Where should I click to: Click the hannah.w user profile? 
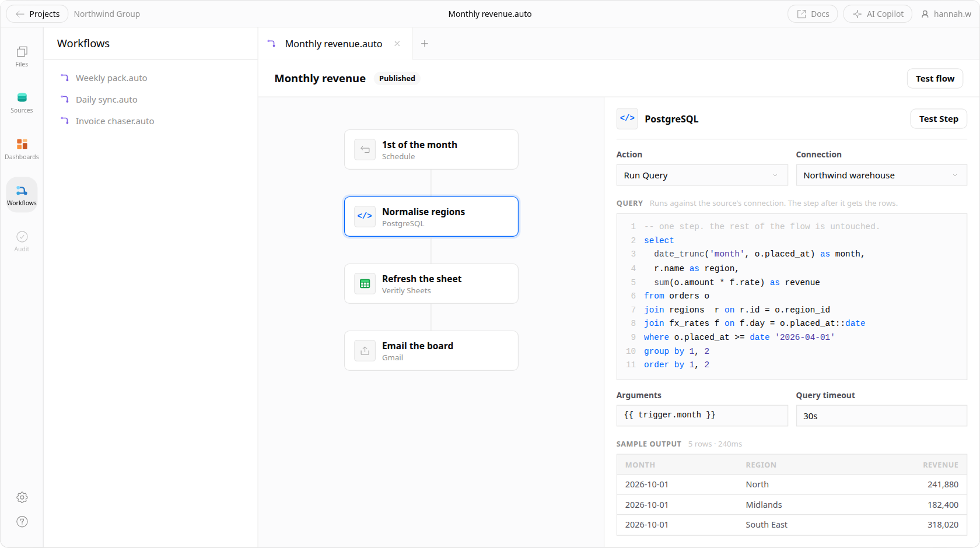click(x=946, y=14)
